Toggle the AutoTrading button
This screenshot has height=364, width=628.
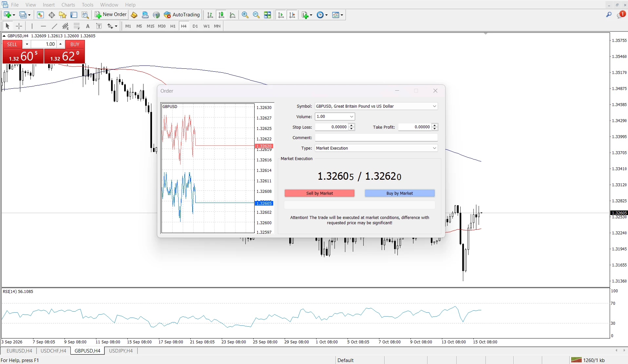pyautogui.click(x=182, y=15)
